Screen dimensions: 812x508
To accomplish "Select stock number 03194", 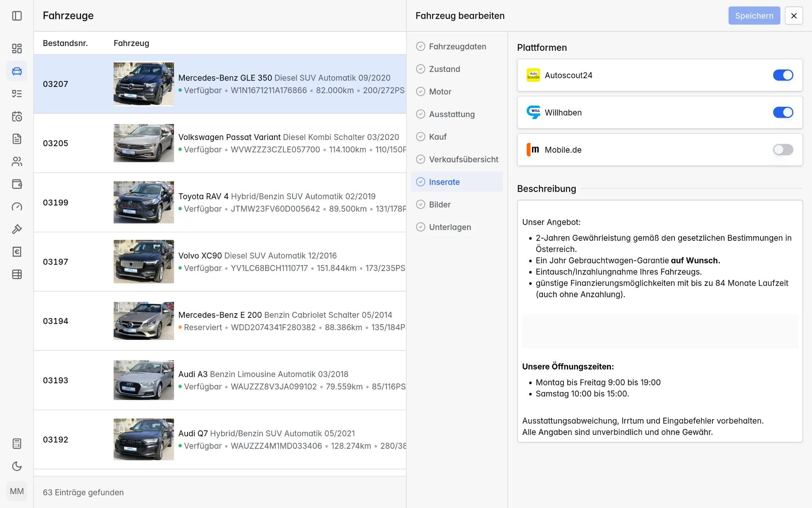I will (56, 321).
